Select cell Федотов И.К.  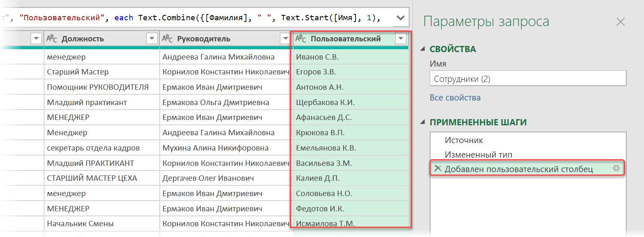pyautogui.click(x=351, y=208)
